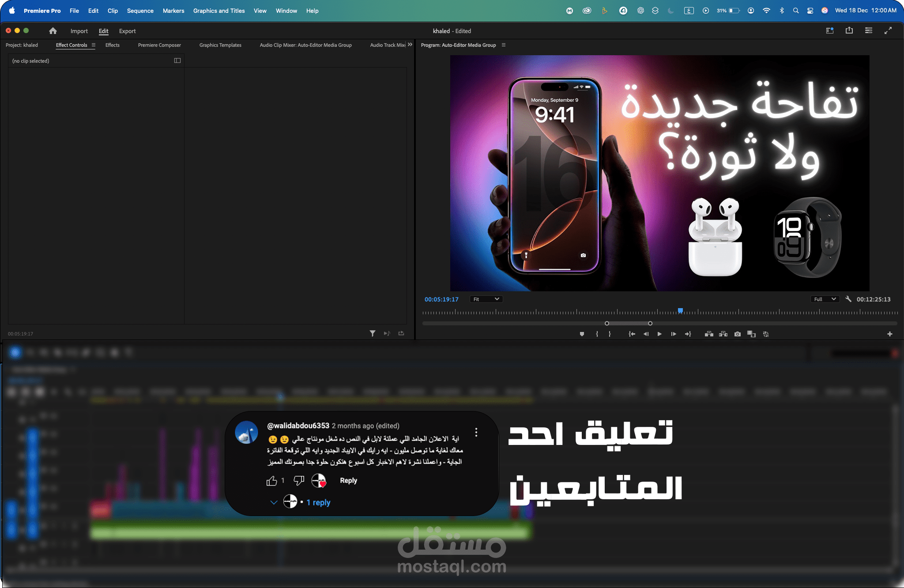Open the Window menu

click(286, 11)
